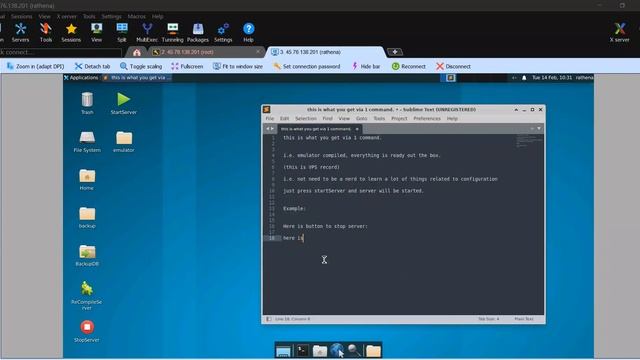Open emulator folder on desktop

tap(124, 141)
